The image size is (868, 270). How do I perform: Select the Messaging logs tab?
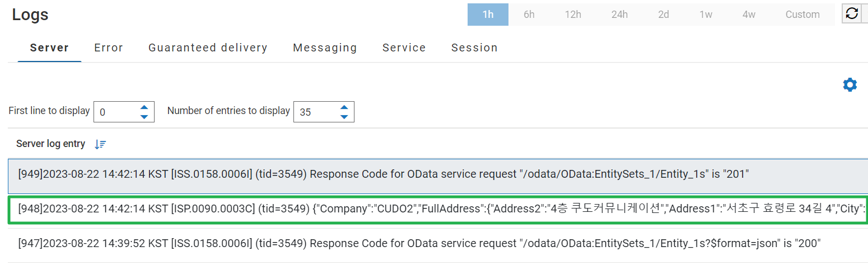click(325, 48)
